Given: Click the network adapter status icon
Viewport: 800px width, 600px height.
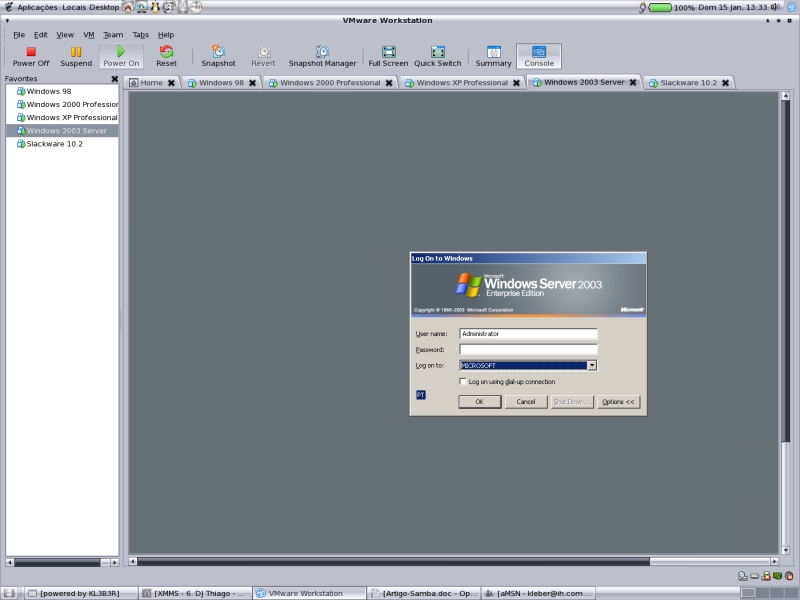Looking at the screenshot, I should [x=778, y=576].
